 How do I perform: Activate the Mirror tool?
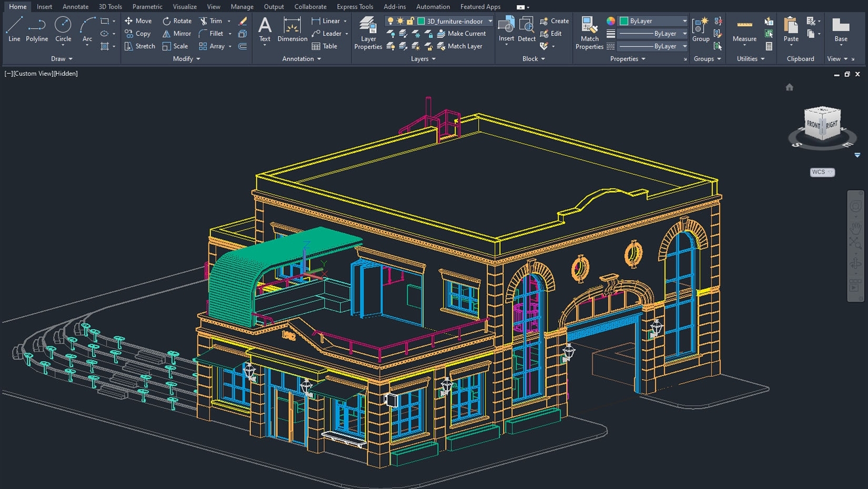(176, 34)
